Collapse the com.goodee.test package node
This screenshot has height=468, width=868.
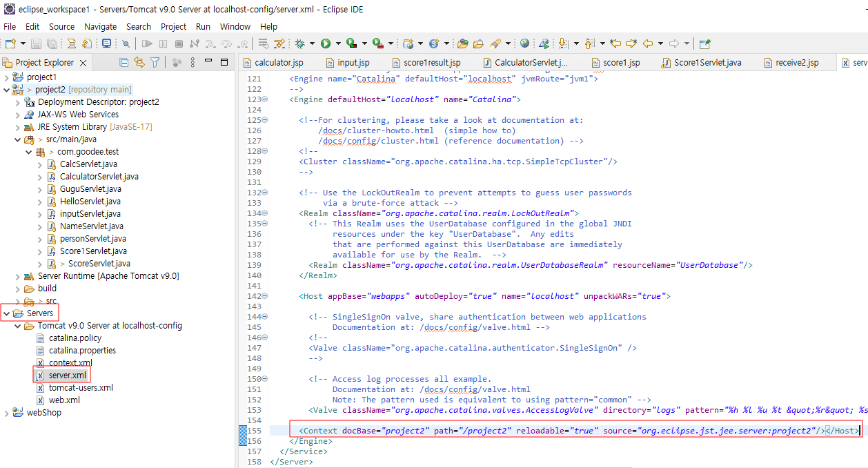click(28, 152)
